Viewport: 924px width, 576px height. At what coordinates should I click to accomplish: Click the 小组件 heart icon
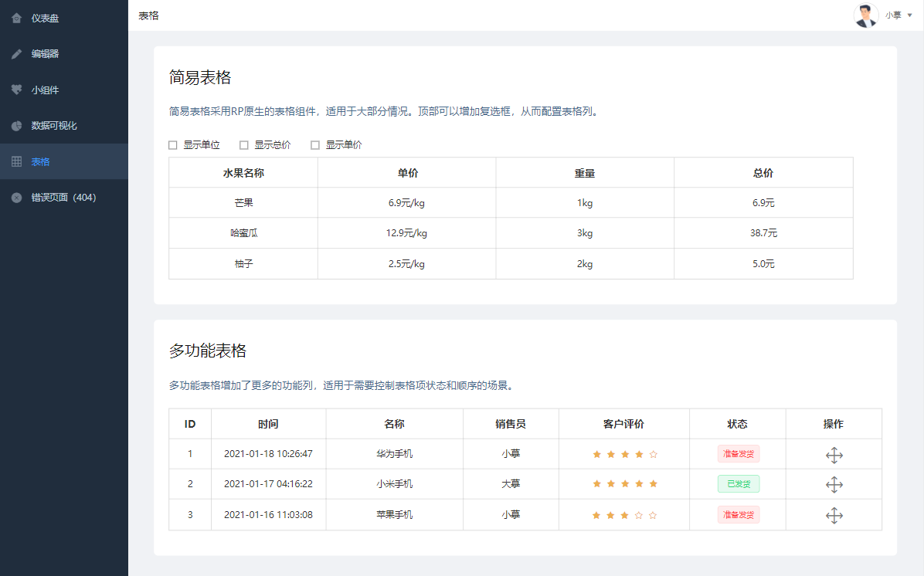click(x=17, y=90)
